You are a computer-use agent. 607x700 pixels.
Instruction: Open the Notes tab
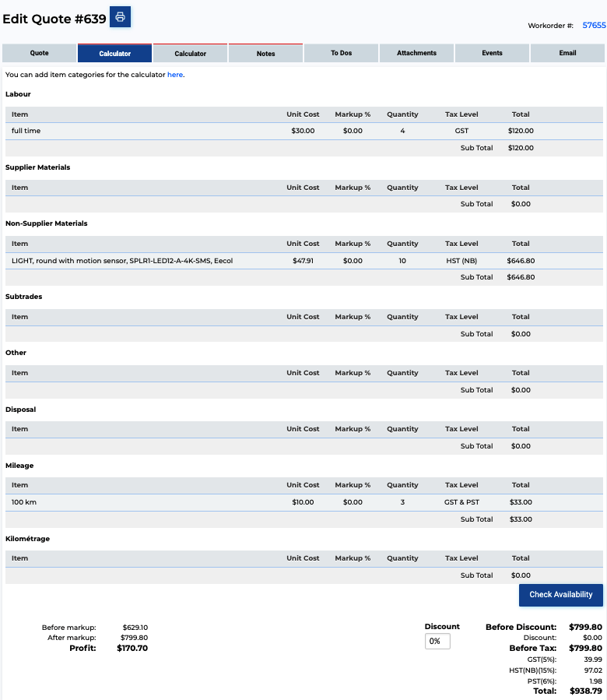(x=265, y=53)
